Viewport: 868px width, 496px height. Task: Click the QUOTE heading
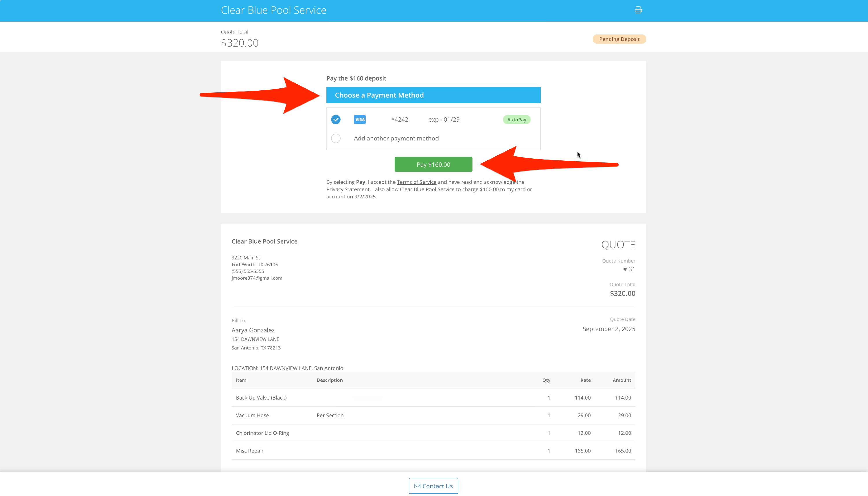pos(618,245)
